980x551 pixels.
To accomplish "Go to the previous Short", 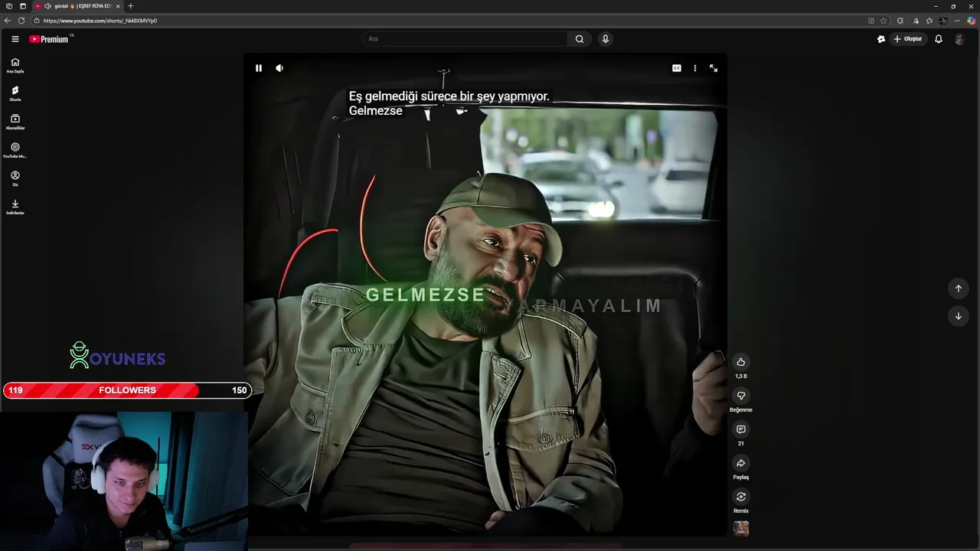I will 959,289.
